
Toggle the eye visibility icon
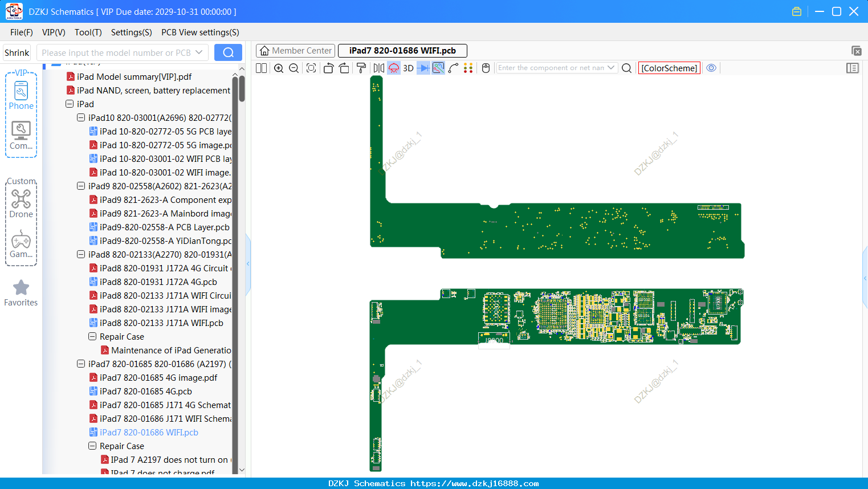711,68
